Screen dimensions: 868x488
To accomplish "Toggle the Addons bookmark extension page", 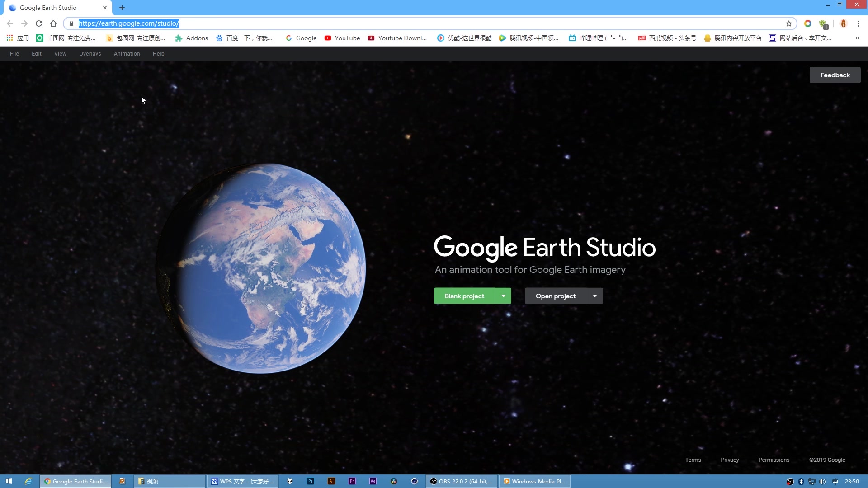I will point(191,38).
